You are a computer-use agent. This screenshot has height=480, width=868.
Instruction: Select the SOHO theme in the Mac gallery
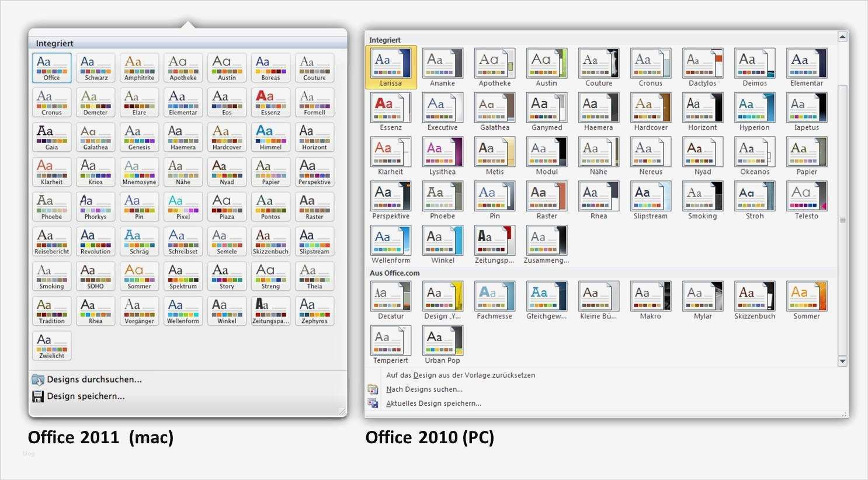(x=96, y=276)
